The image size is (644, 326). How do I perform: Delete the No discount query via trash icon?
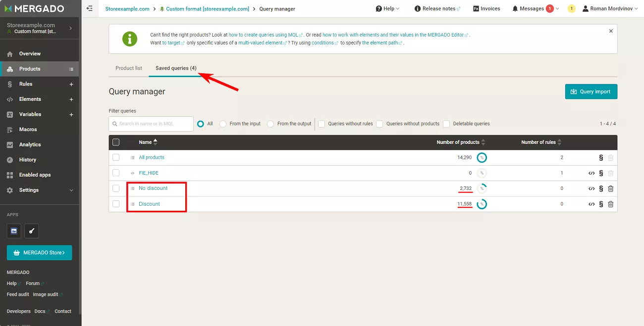tap(610, 188)
